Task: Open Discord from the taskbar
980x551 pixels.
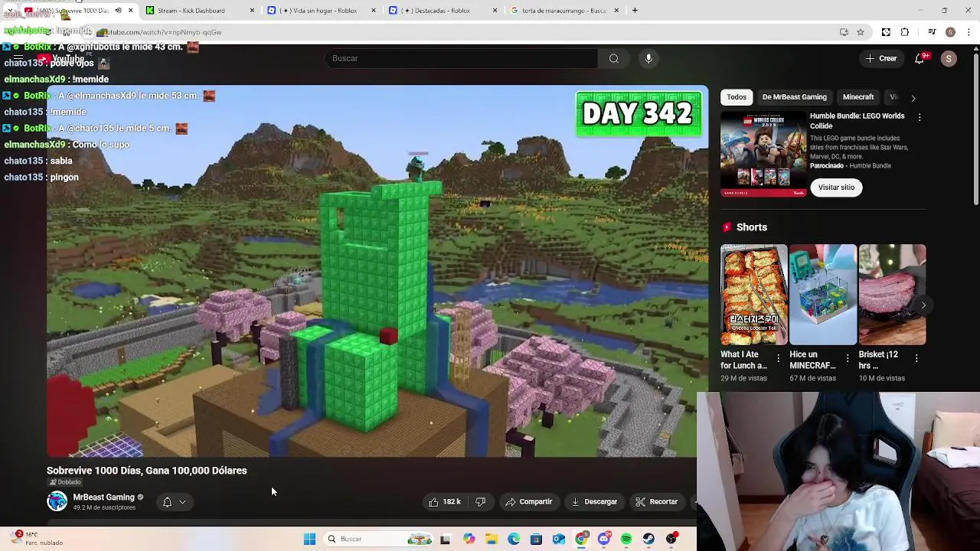Action: (604, 539)
